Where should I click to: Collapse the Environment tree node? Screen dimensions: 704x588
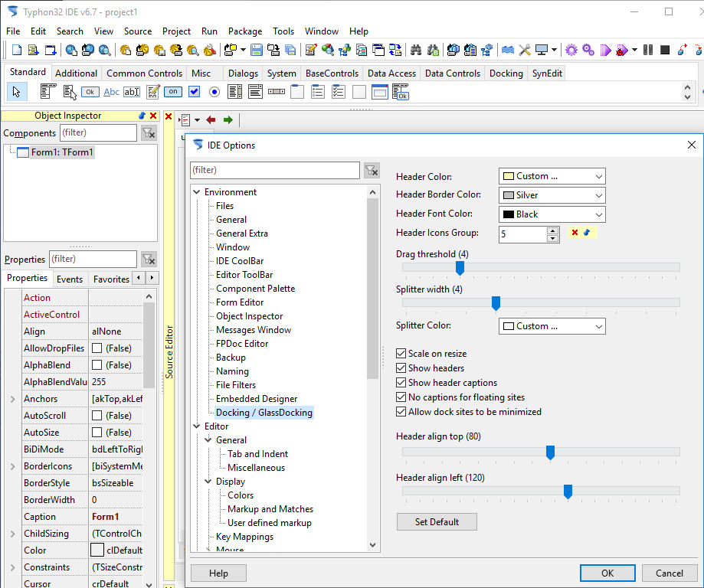(197, 192)
